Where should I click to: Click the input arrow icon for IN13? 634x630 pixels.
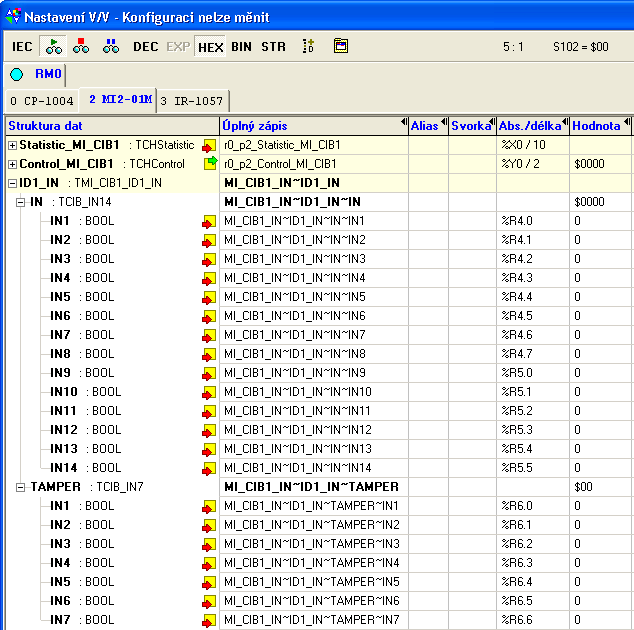pyautogui.click(x=209, y=450)
